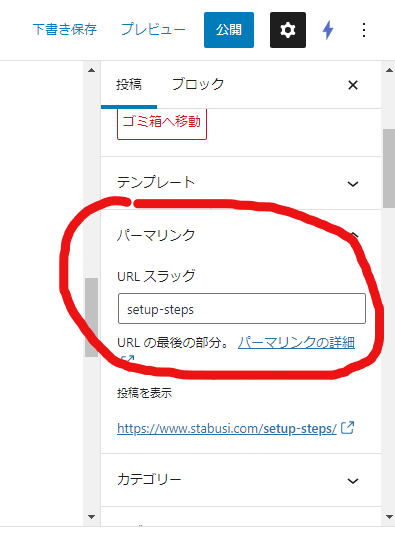The image size is (395, 534).
Task: Publish post with the 公開 button
Action: click(229, 30)
